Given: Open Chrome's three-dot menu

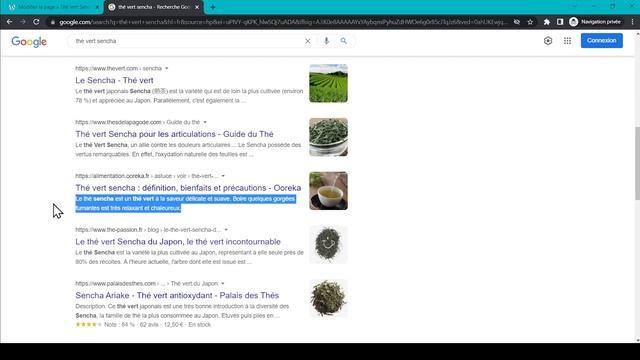Looking at the screenshot, I should (x=632, y=22).
